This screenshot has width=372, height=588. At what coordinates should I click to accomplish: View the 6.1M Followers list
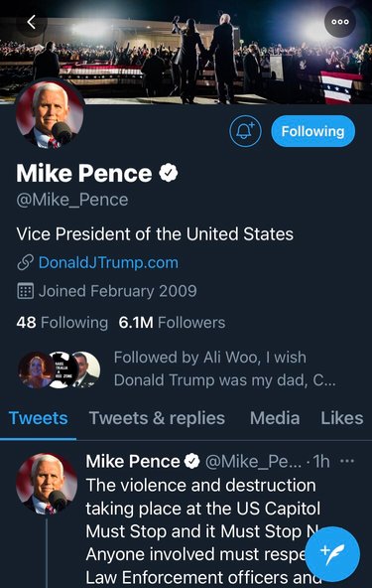172,323
